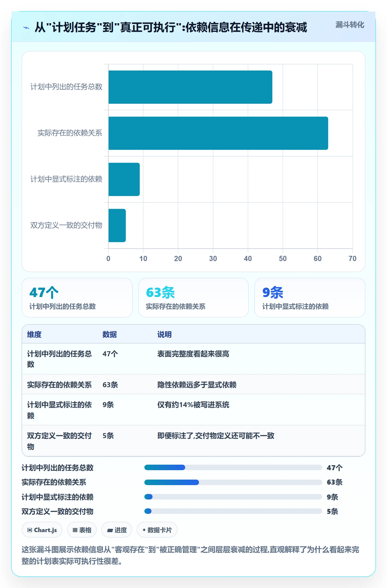This screenshot has width=387, height=588.
Task: Click table cell 表面完整度看起来很高
Action: 193,354
